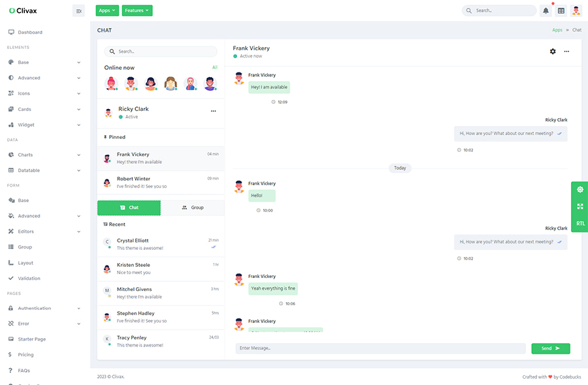Click the user profile avatar in top bar
Screen dimensions: 588x385
576,10
